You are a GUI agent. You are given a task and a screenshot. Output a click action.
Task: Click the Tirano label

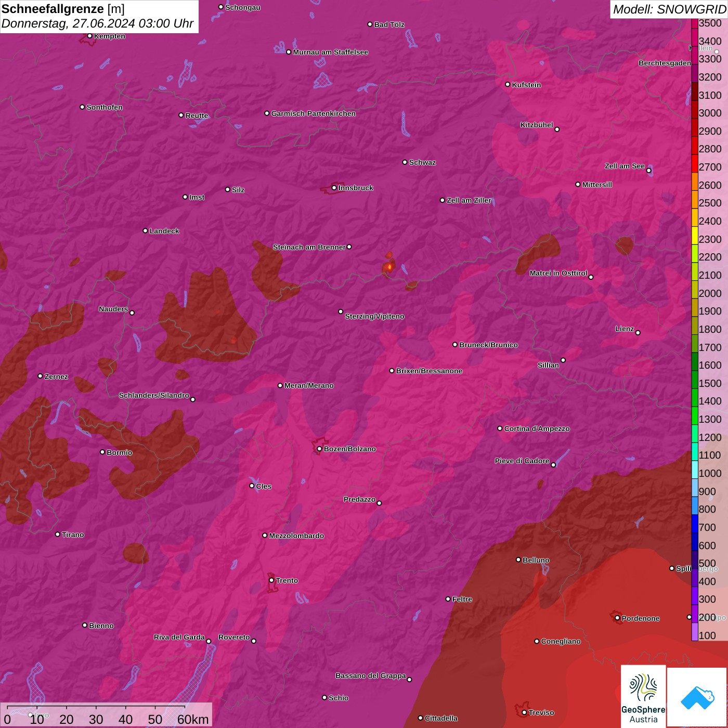(x=73, y=535)
